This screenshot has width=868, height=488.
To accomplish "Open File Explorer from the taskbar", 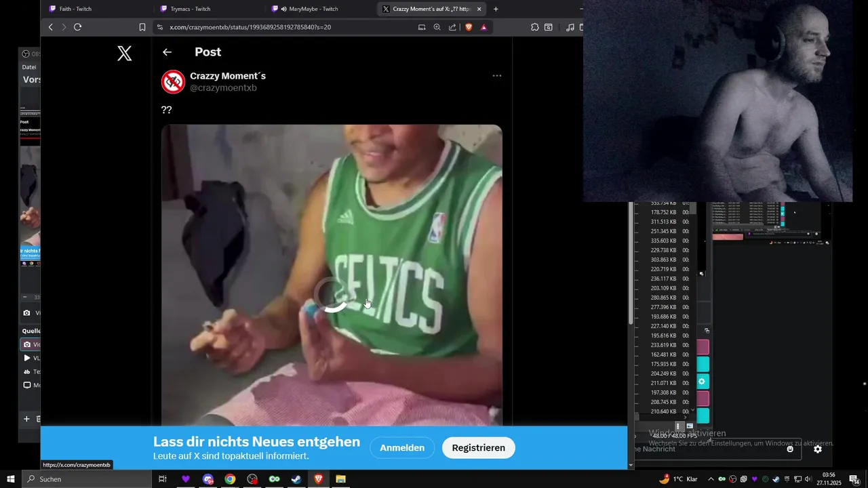I will tap(340, 479).
